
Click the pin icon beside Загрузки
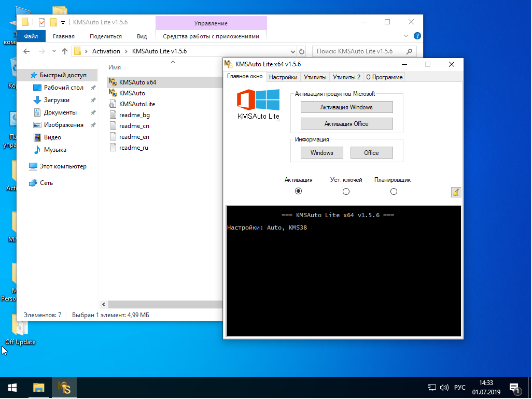point(93,100)
